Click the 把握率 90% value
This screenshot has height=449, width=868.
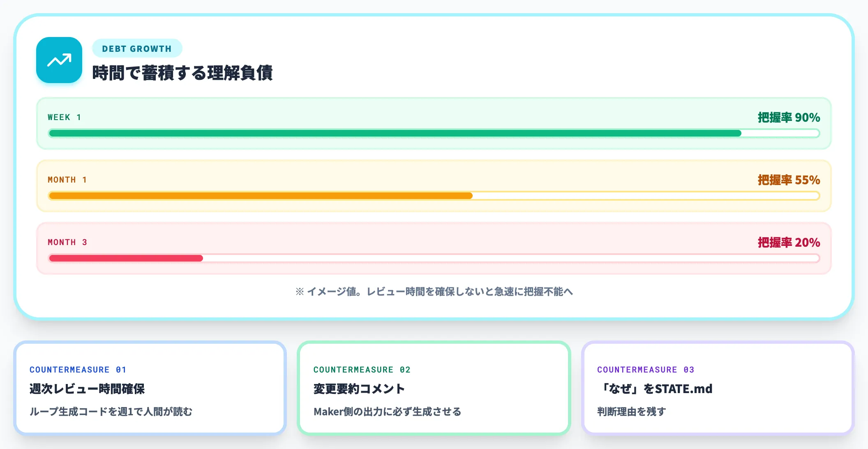789,118
